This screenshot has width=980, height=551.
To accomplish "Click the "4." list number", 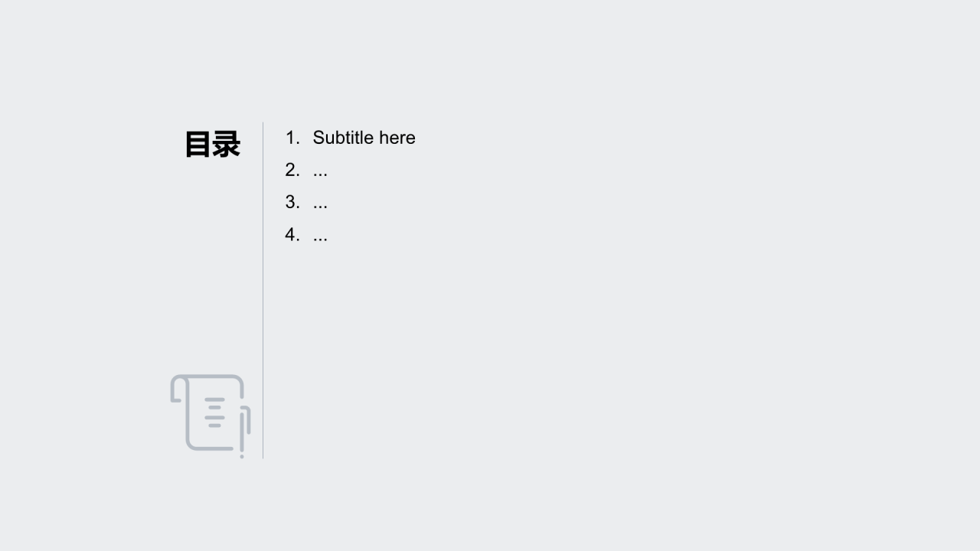I will click(x=292, y=234).
